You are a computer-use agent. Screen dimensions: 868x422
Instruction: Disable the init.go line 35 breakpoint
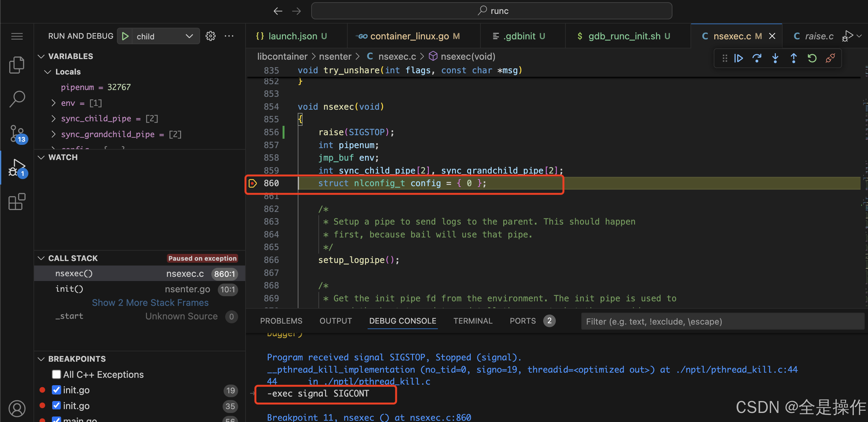point(56,406)
